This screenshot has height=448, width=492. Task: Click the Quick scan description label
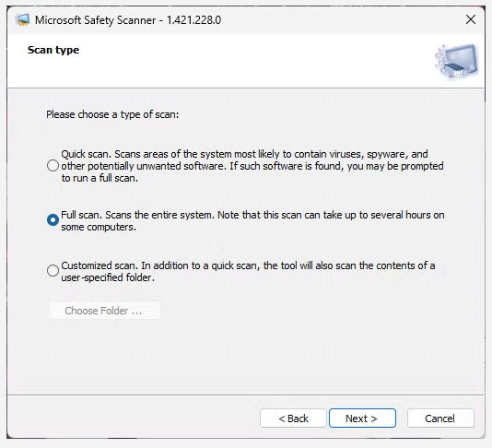click(252, 166)
